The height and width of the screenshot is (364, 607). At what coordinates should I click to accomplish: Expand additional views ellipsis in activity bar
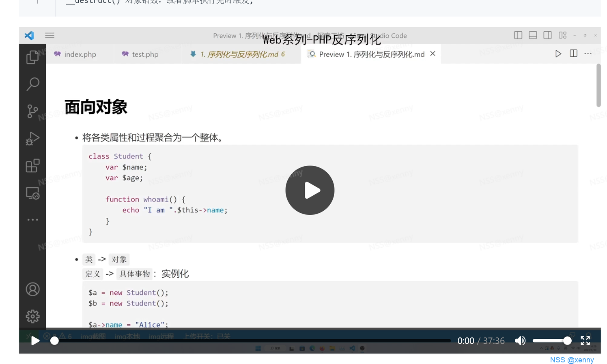click(32, 220)
